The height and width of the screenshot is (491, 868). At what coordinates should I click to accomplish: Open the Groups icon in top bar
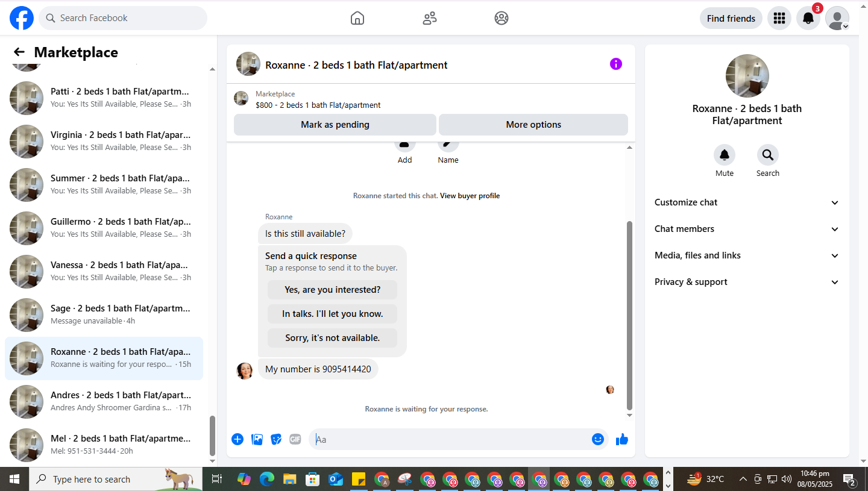point(502,18)
